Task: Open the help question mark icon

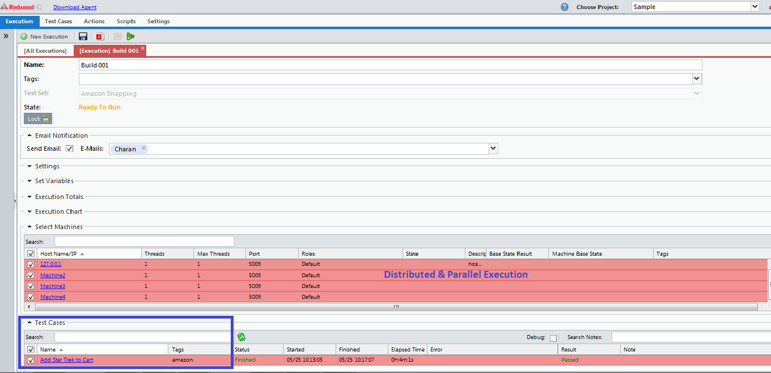Action: coord(564,7)
